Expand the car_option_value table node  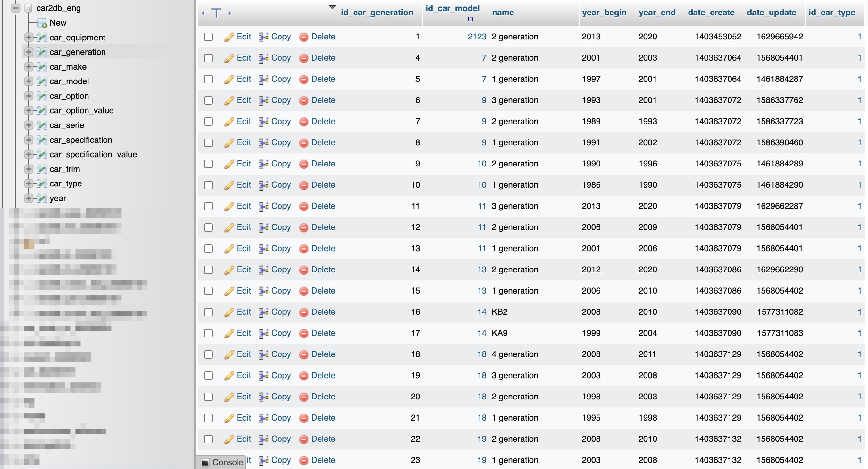pyautogui.click(x=29, y=111)
